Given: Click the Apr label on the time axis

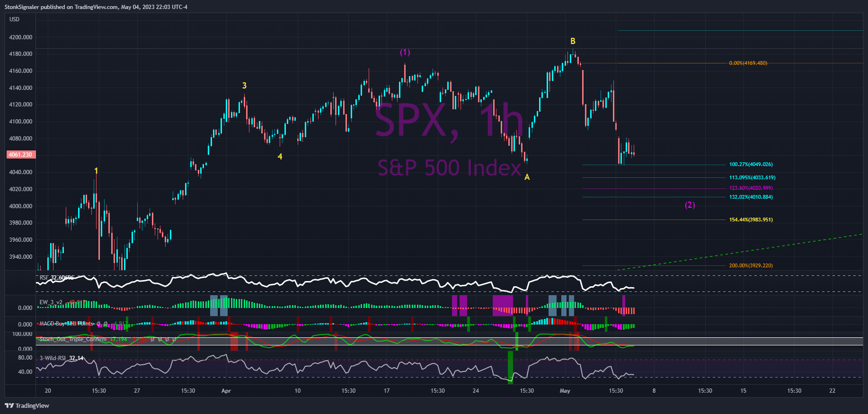Looking at the screenshot, I should [226, 391].
